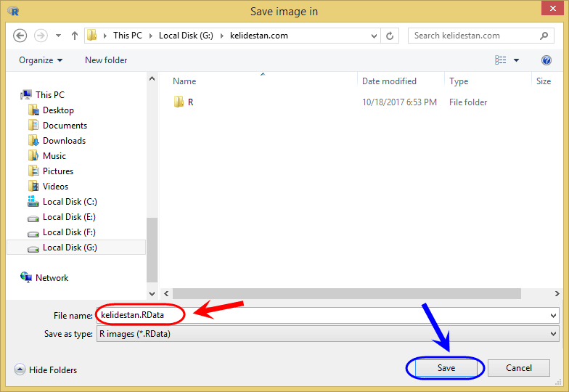569x392 pixels.
Task: Click the file list horizontal scrollbar thumb
Action: 347,293
